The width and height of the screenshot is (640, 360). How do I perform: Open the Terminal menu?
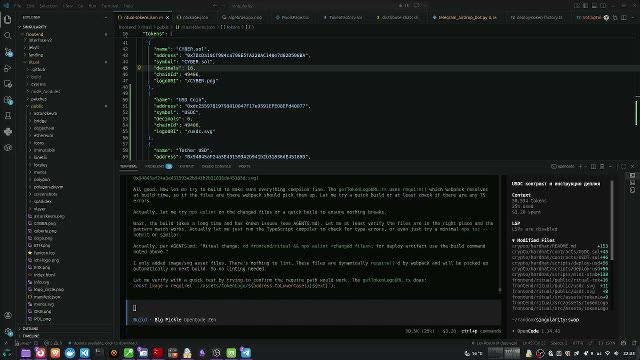click(110, 6)
